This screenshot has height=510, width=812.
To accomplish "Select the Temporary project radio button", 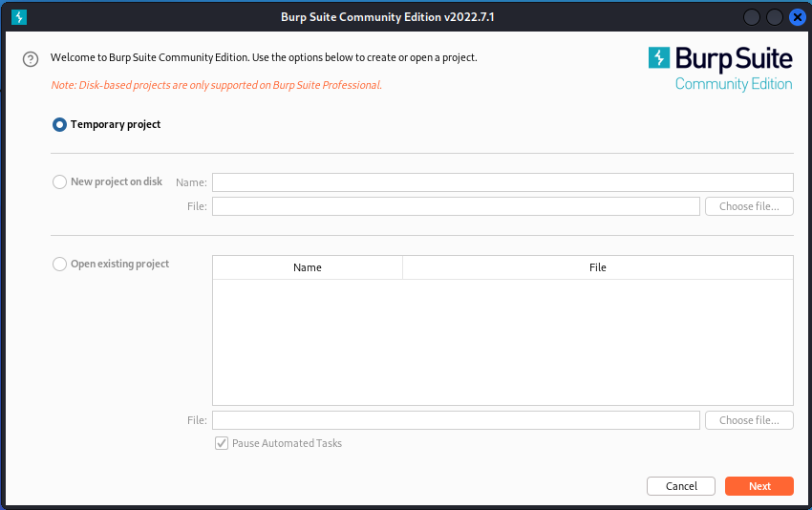I will [x=59, y=125].
